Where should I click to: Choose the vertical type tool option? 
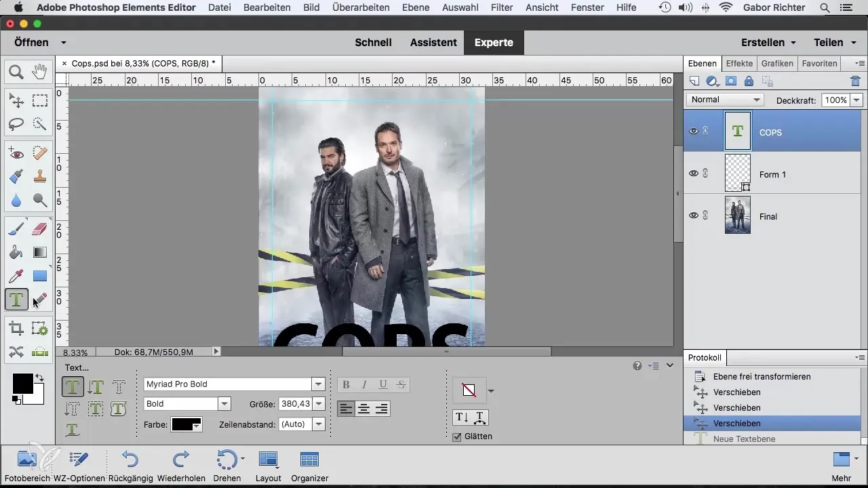click(96, 387)
